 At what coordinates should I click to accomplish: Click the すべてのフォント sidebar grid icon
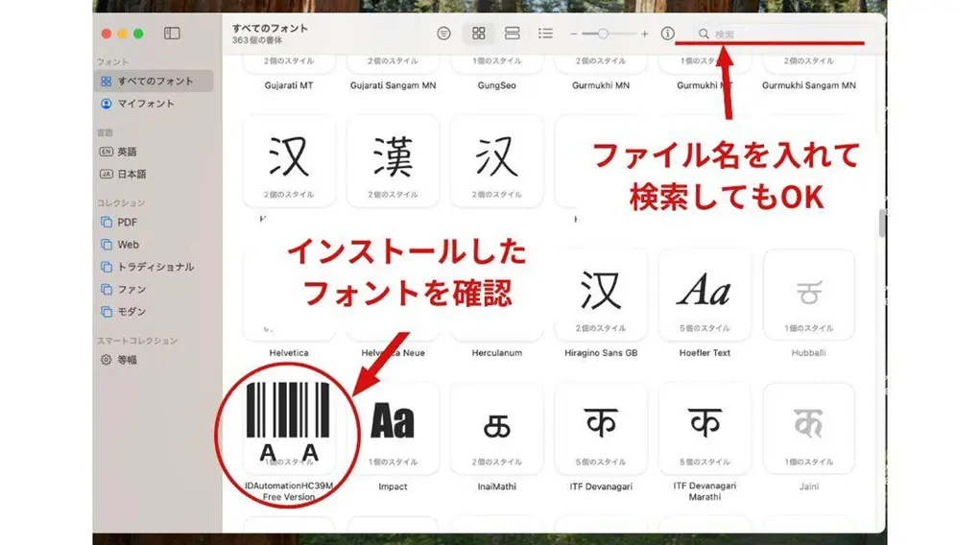point(107,82)
